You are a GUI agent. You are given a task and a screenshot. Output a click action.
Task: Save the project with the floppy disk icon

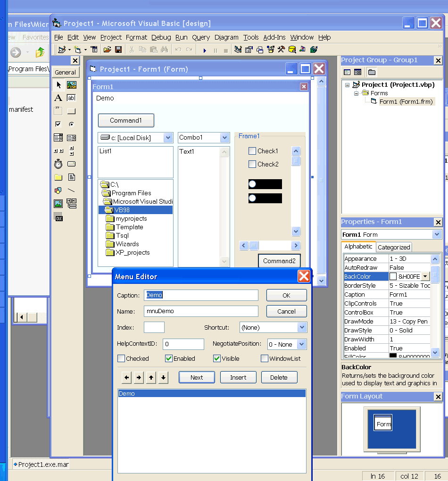(118, 50)
